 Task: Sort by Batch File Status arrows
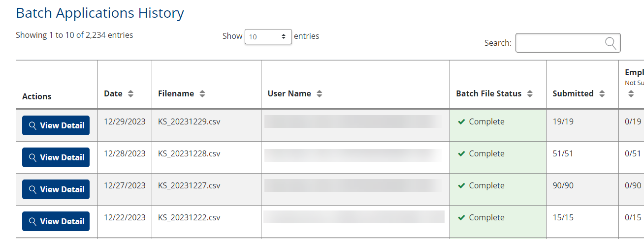[x=530, y=93]
